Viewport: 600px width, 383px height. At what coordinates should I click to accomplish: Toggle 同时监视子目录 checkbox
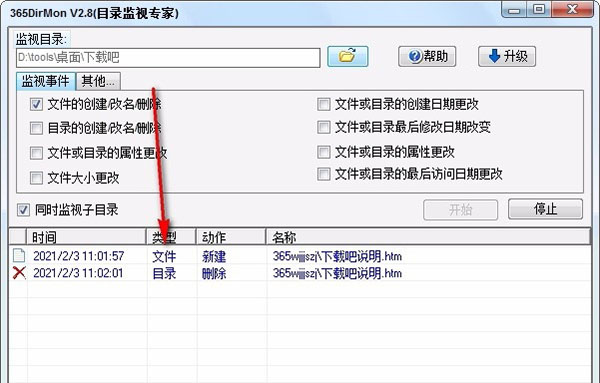point(23,210)
